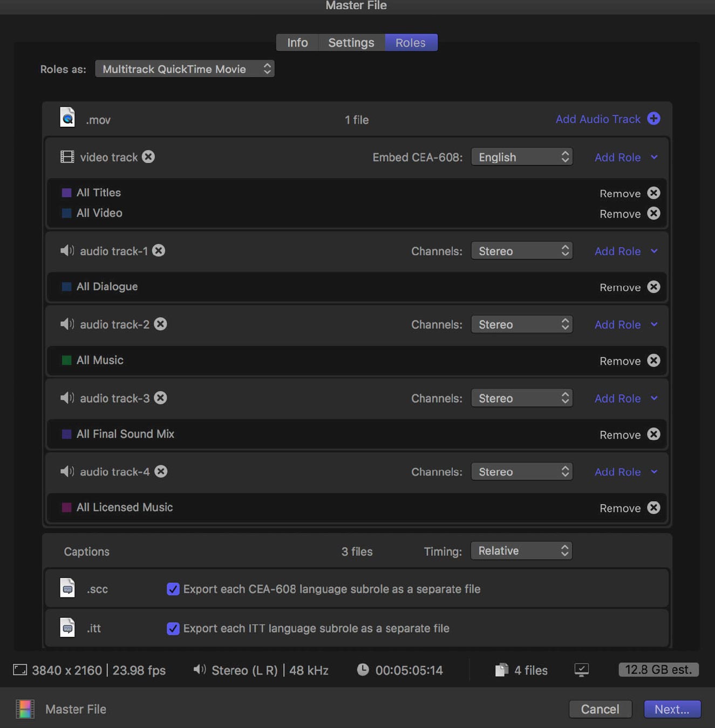Open Add Role menu for the video track

pyautogui.click(x=626, y=157)
